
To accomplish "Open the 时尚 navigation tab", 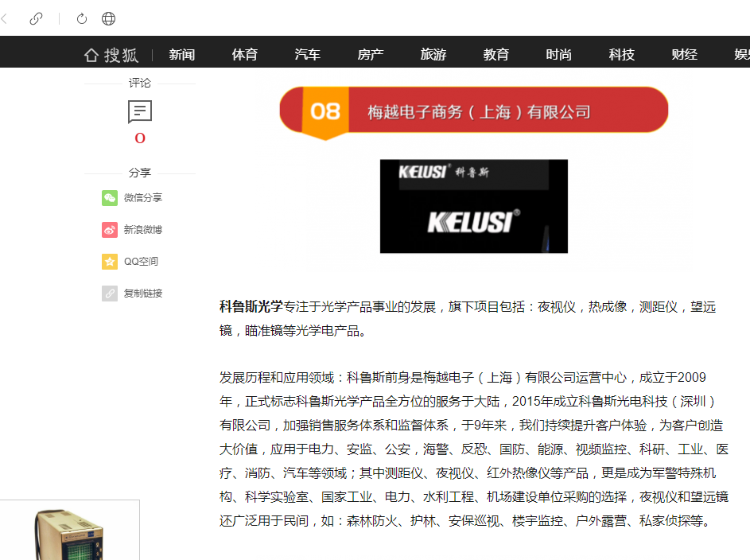I will [x=558, y=55].
